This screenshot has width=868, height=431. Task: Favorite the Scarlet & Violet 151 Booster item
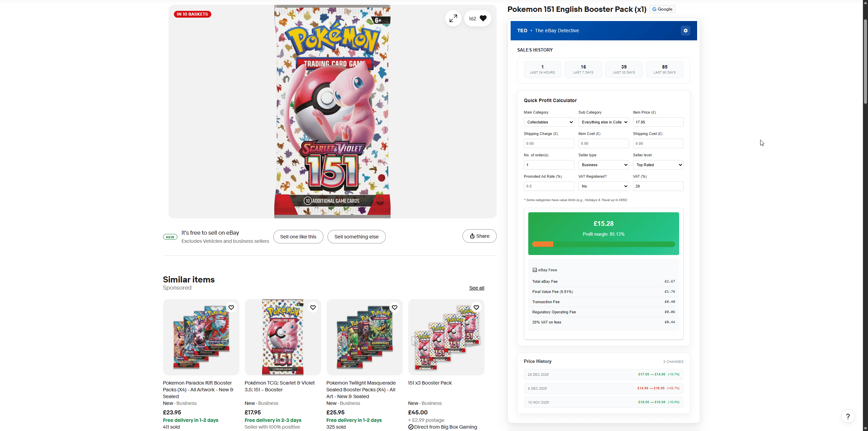(x=313, y=308)
